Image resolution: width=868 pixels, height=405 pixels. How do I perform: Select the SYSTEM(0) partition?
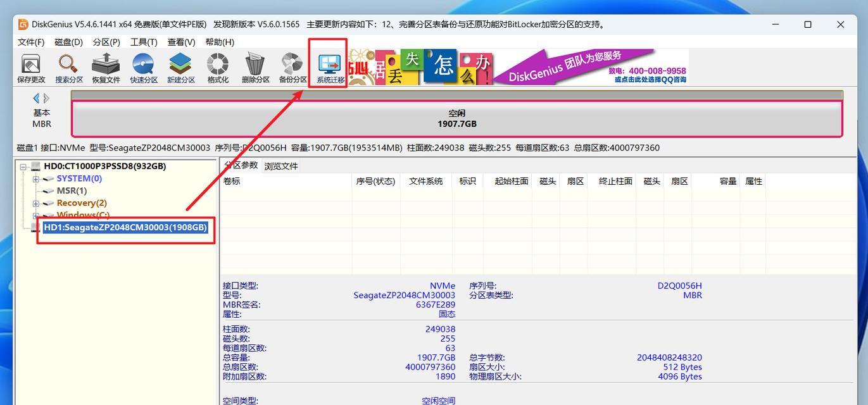79,178
